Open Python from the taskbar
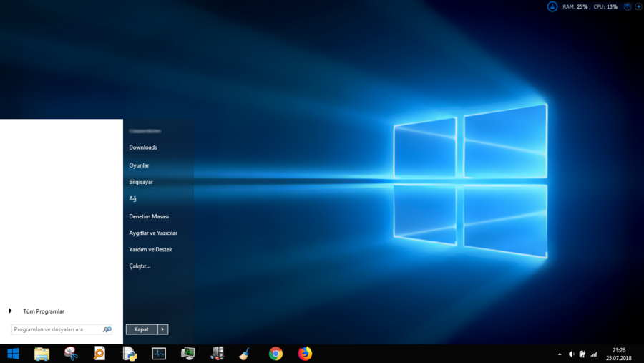This screenshot has height=363, width=644. point(130,354)
